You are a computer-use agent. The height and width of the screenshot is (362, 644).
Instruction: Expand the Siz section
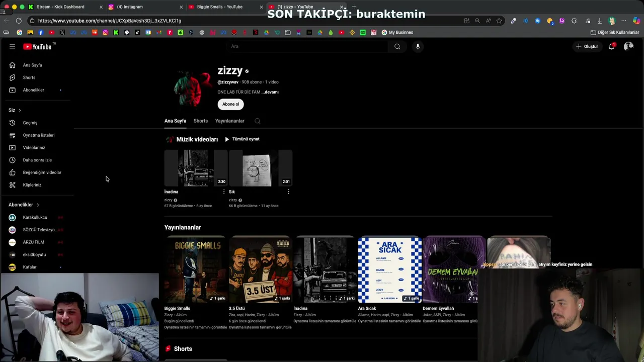pos(15,110)
